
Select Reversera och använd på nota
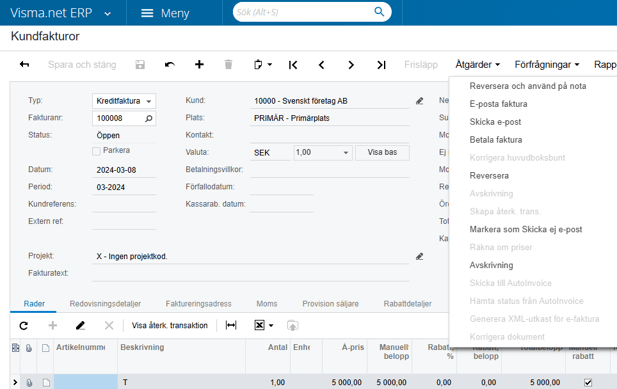point(528,86)
